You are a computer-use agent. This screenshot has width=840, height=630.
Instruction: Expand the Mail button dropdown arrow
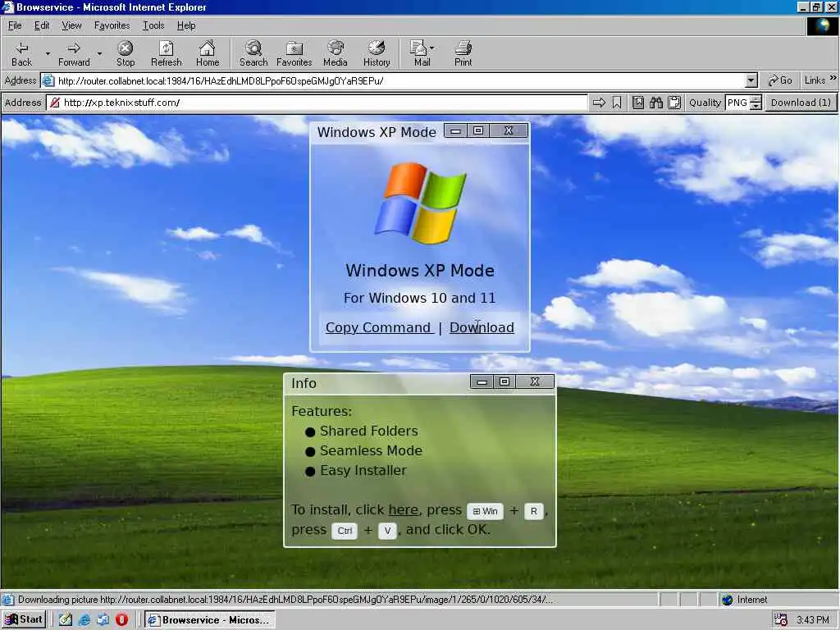click(x=431, y=48)
